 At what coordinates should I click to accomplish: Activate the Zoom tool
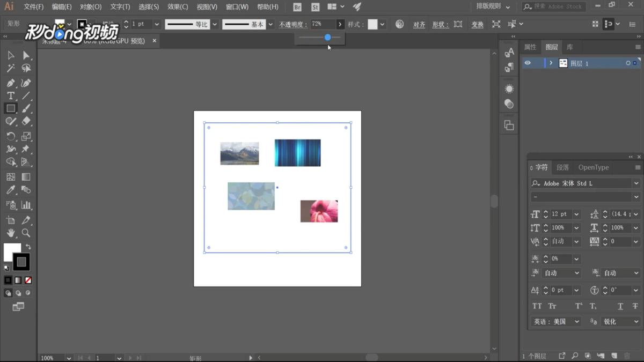click(26, 233)
